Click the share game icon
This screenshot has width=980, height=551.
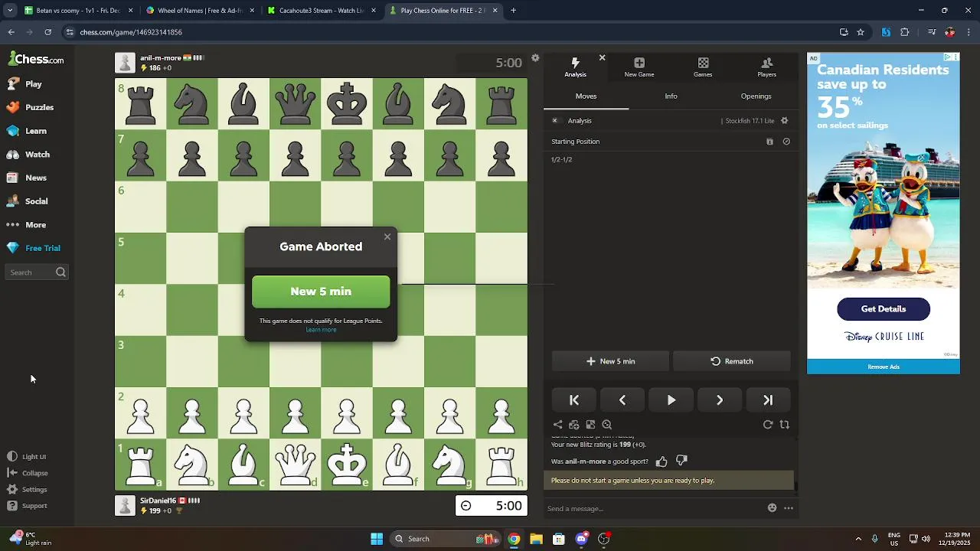click(x=557, y=425)
